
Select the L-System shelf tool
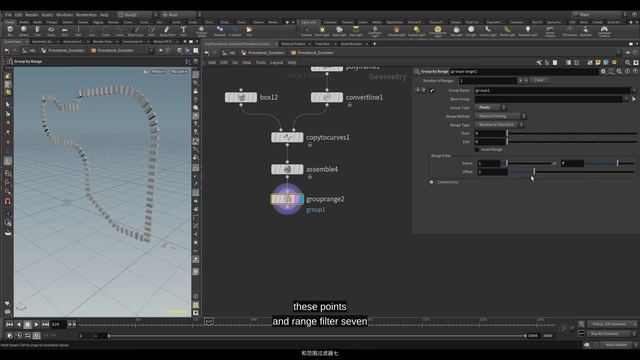[235, 31]
